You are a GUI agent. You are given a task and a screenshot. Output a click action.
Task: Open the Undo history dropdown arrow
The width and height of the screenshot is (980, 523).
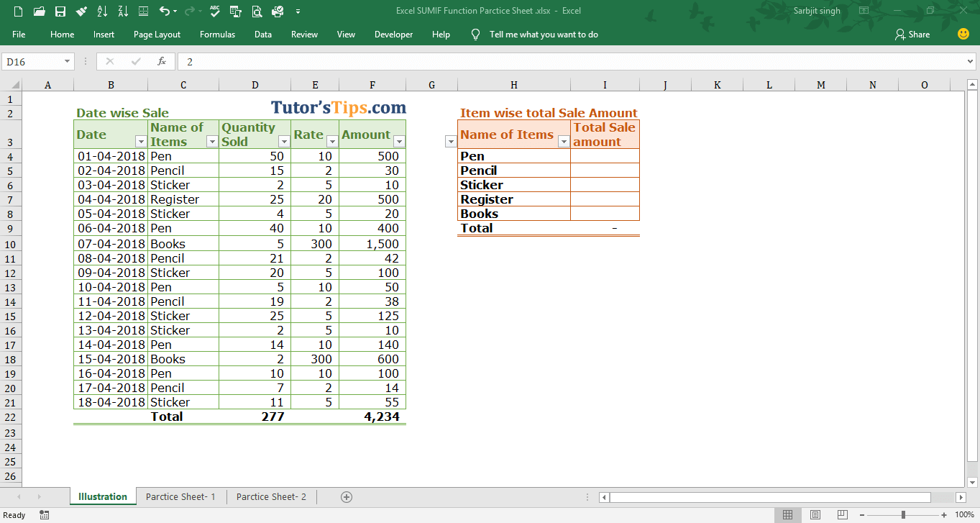(175, 12)
